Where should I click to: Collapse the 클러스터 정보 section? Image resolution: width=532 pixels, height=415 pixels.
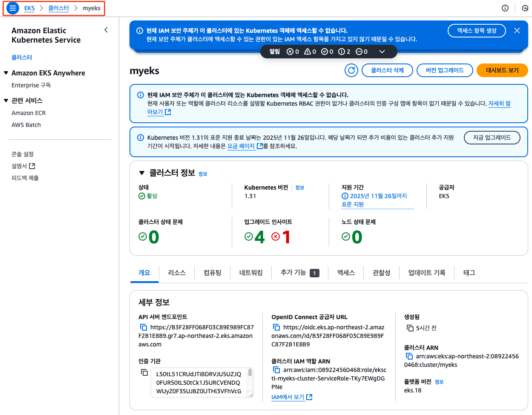pos(142,173)
